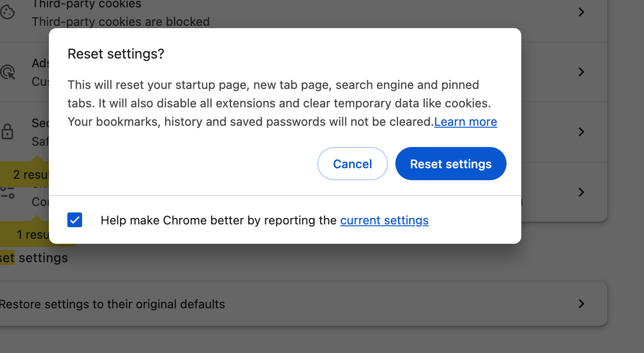Image resolution: width=644 pixels, height=353 pixels.
Task: Uncheck Help make Chrome better reporting option
Action: (x=74, y=220)
